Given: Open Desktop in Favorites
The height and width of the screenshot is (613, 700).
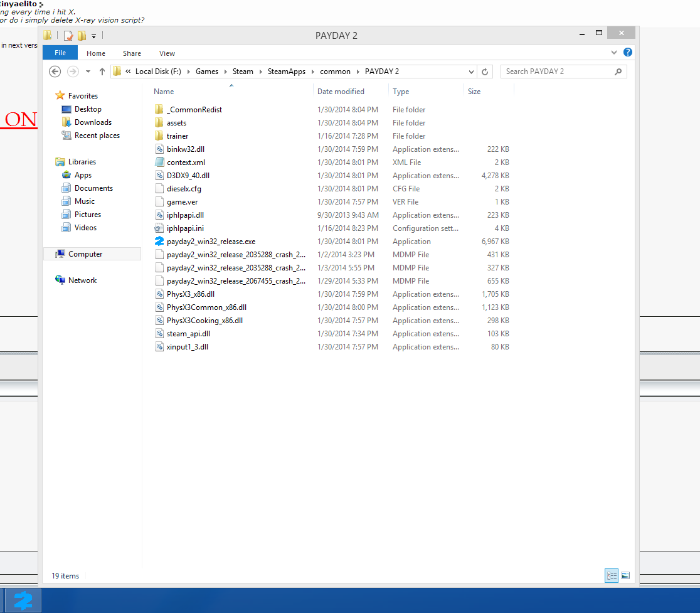Looking at the screenshot, I should (88, 109).
